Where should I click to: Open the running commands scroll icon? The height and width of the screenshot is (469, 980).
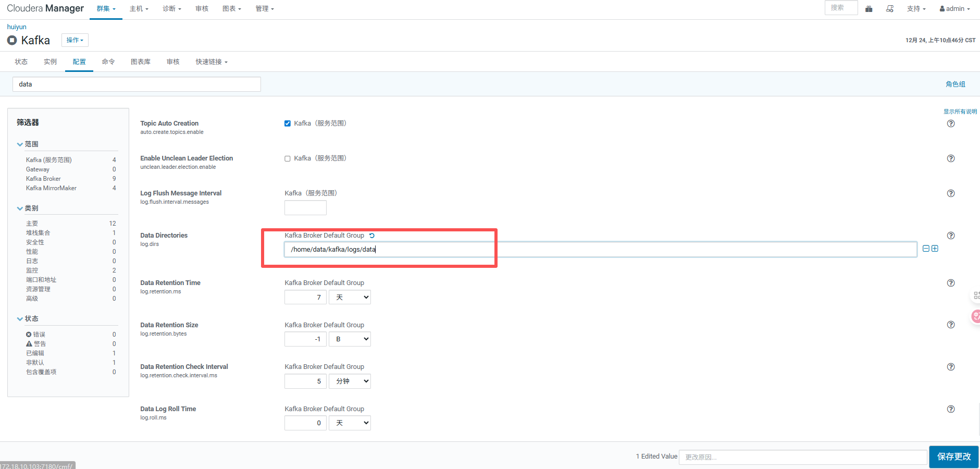pos(890,9)
